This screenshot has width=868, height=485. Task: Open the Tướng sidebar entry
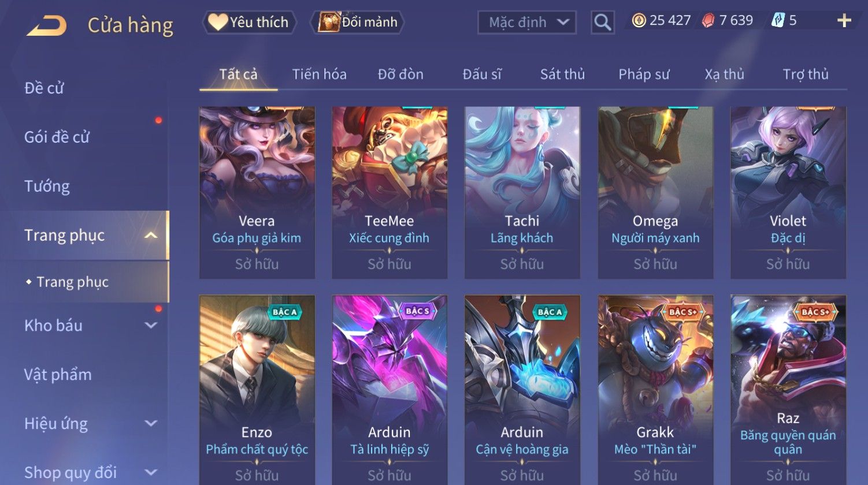(x=47, y=186)
